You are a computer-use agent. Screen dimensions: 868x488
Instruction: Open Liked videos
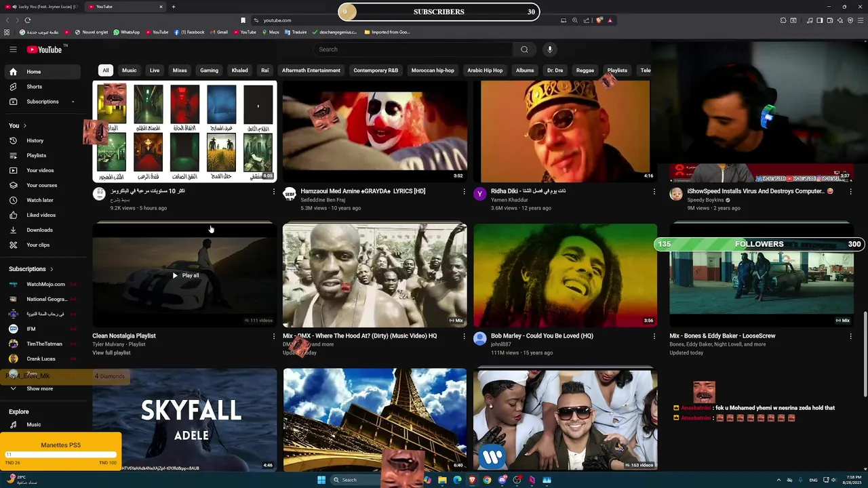(x=44, y=216)
